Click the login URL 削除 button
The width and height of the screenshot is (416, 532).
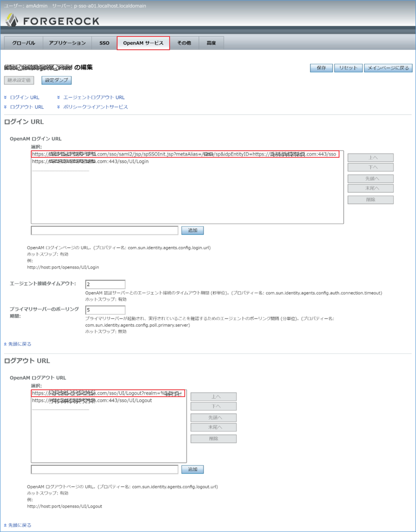click(371, 199)
